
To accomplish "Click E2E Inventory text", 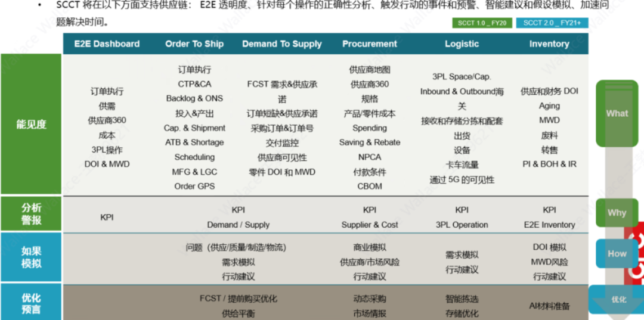I will click(x=549, y=225).
